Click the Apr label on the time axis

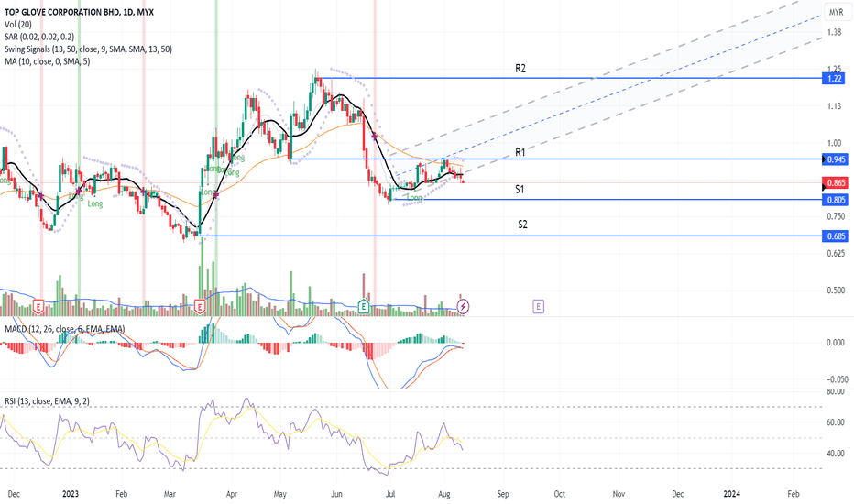click(232, 494)
